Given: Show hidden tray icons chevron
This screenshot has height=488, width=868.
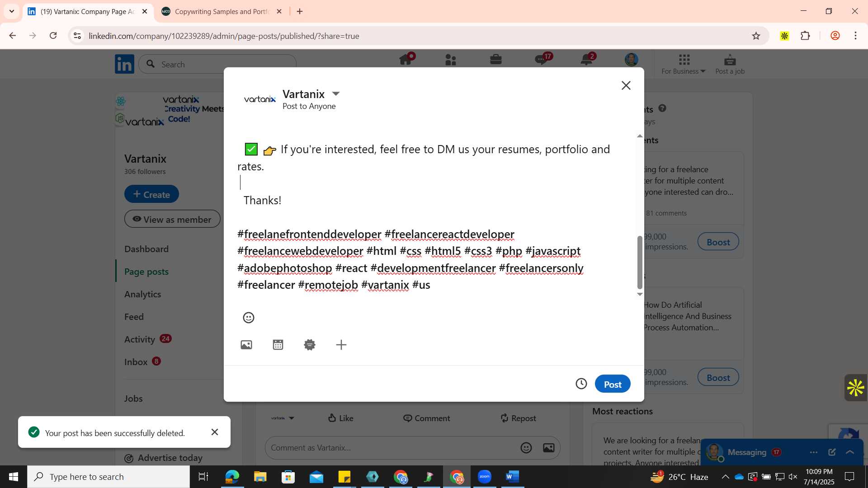Looking at the screenshot, I should tap(725, 477).
